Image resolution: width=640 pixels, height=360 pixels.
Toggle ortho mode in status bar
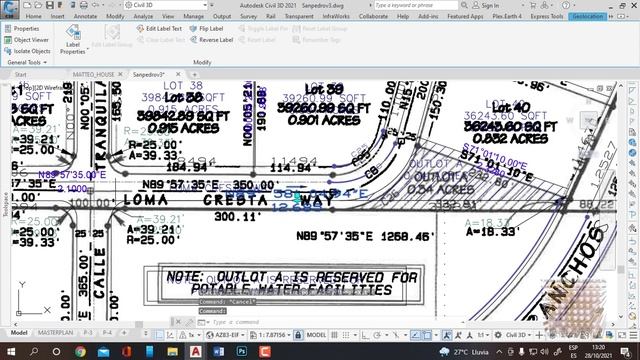pyautogui.click(x=364, y=335)
